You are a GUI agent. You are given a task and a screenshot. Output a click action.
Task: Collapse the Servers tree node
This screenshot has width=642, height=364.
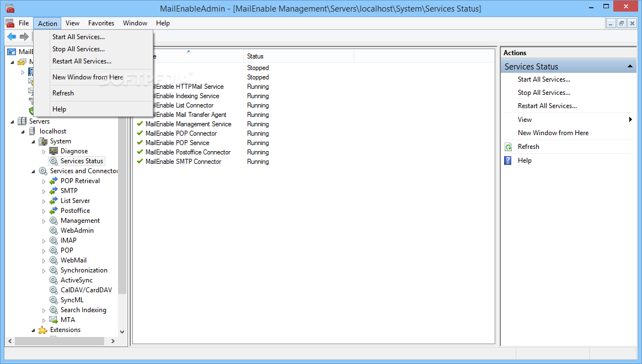click(x=12, y=121)
